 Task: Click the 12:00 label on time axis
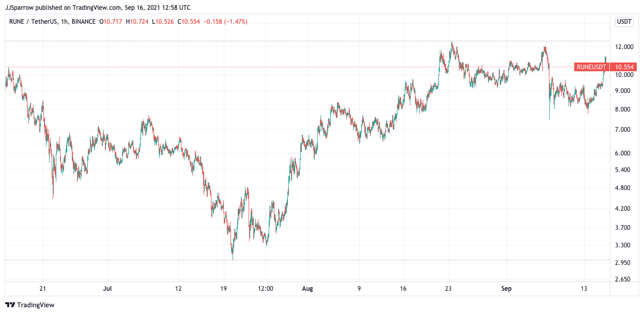pyautogui.click(x=266, y=289)
